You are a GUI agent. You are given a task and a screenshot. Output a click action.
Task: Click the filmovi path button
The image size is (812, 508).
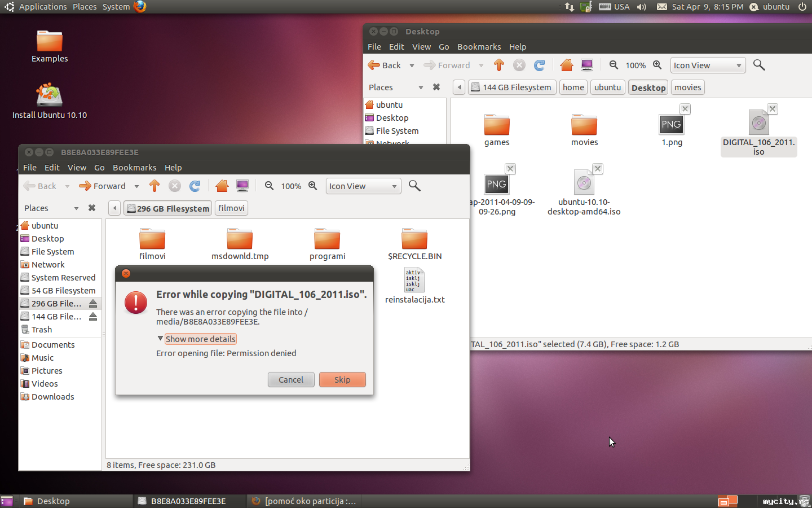[x=231, y=208]
